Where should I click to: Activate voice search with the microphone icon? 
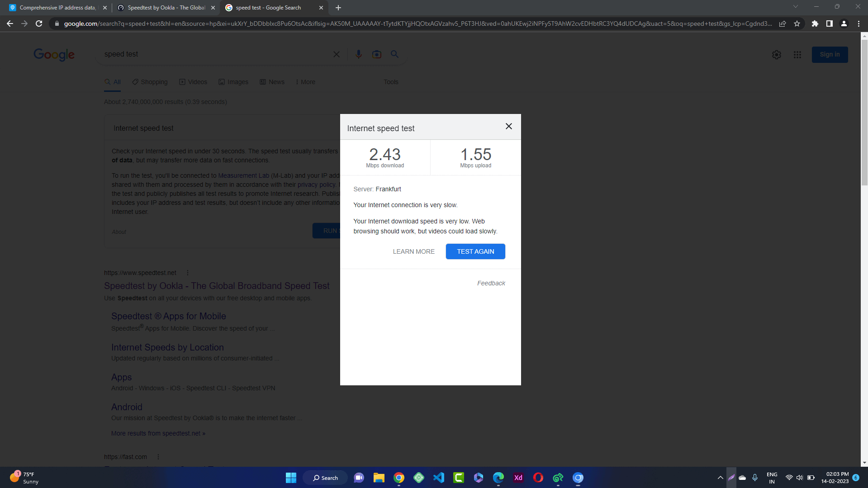[x=358, y=54]
